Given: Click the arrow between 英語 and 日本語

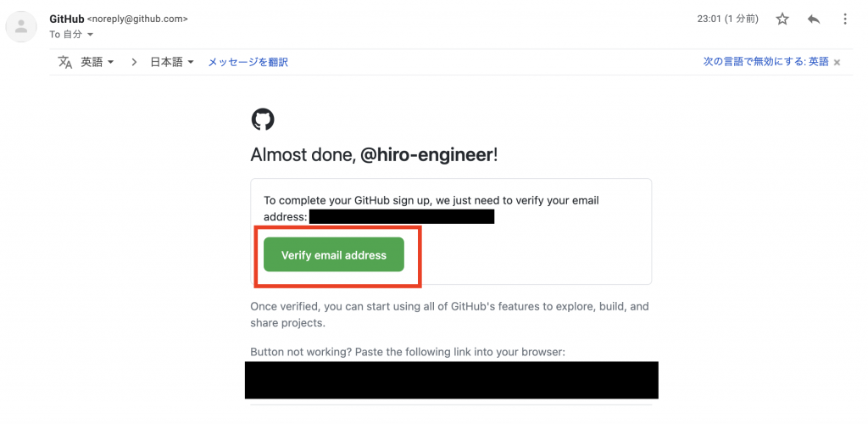Looking at the screenshot, I should [133, 62].
